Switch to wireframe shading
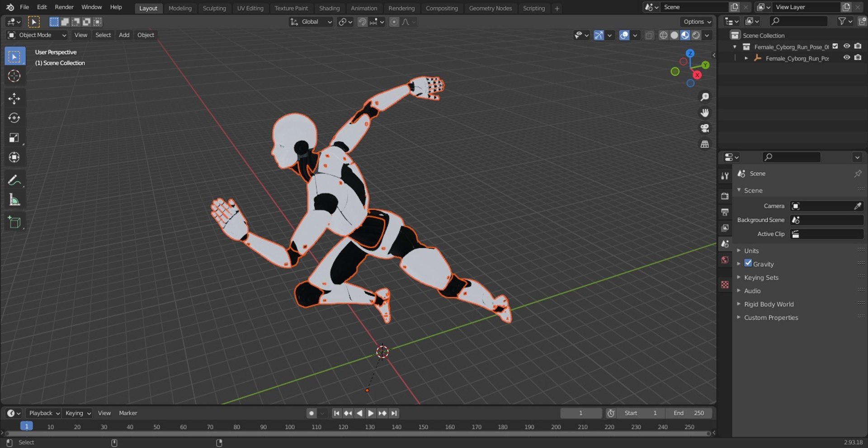 663,35
